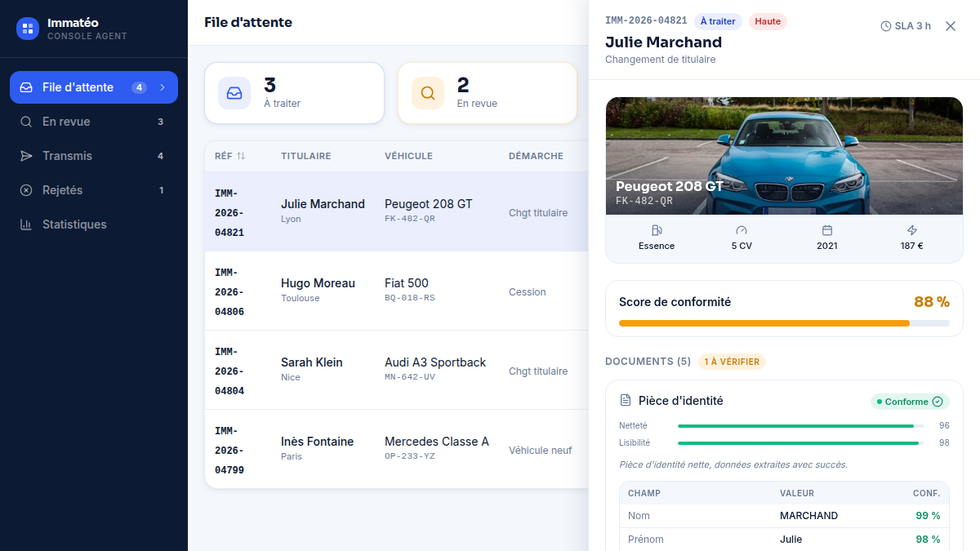The width and height of the screenshot is (980, 551).
Task: Click the Netteté quality bar
Action: click(800, 426)
